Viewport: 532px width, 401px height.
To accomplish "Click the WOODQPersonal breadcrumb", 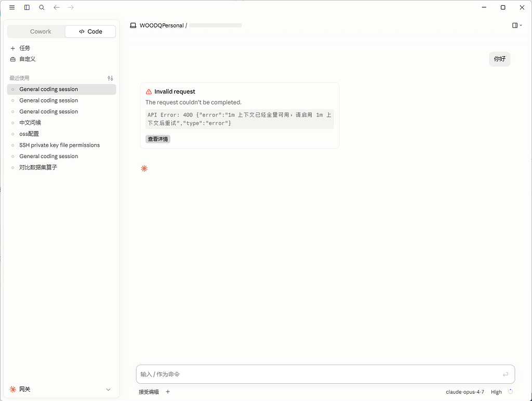I will [x=162, y=25].
